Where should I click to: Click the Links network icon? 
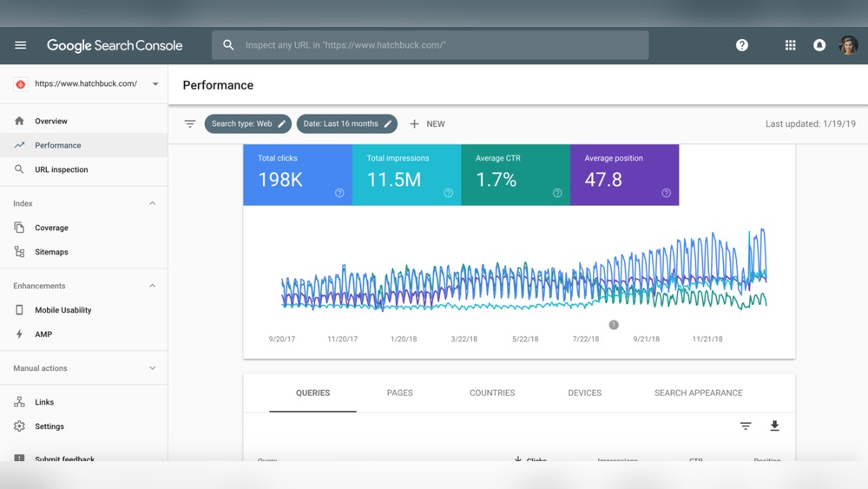[19, 402]
